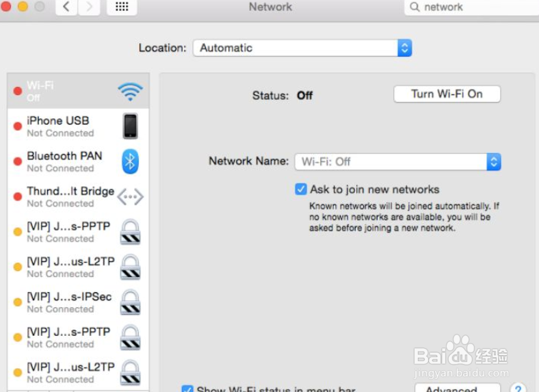This screenshot has width=539, height=392.
Task: Turn Wi-Fi On
Action: click(x=447, y=94)
